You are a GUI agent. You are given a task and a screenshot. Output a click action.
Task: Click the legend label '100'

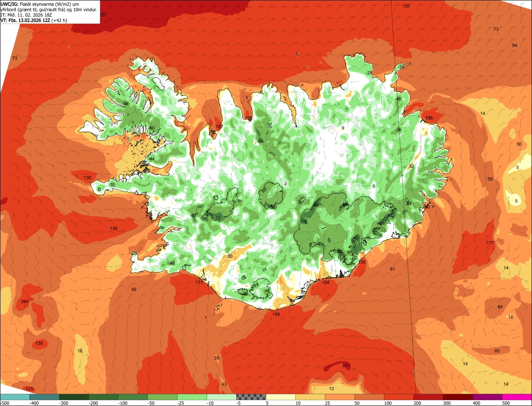(x=388, y=403)
